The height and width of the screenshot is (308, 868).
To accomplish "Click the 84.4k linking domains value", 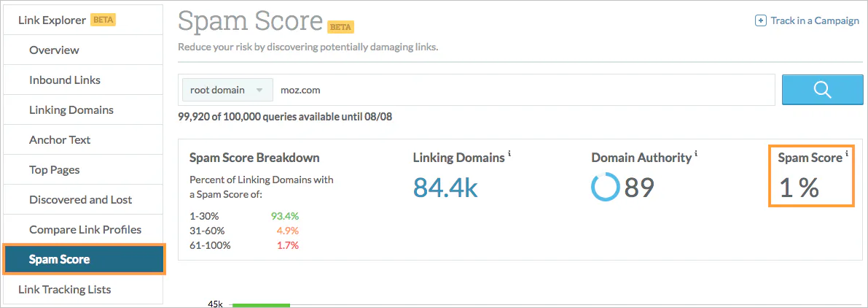I will click(x=445, y=188).
